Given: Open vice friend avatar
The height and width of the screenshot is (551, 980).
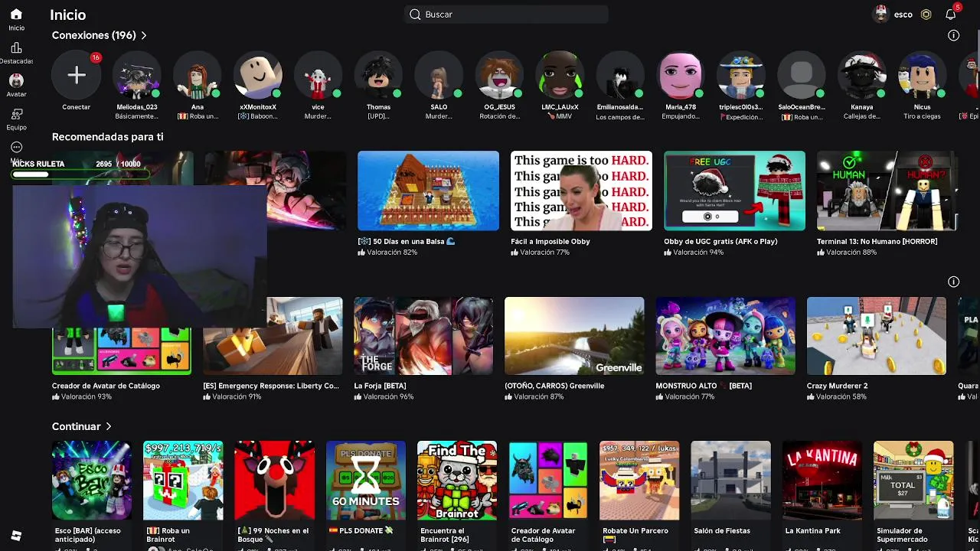Looking at the screenshot, I should [318, 75].
